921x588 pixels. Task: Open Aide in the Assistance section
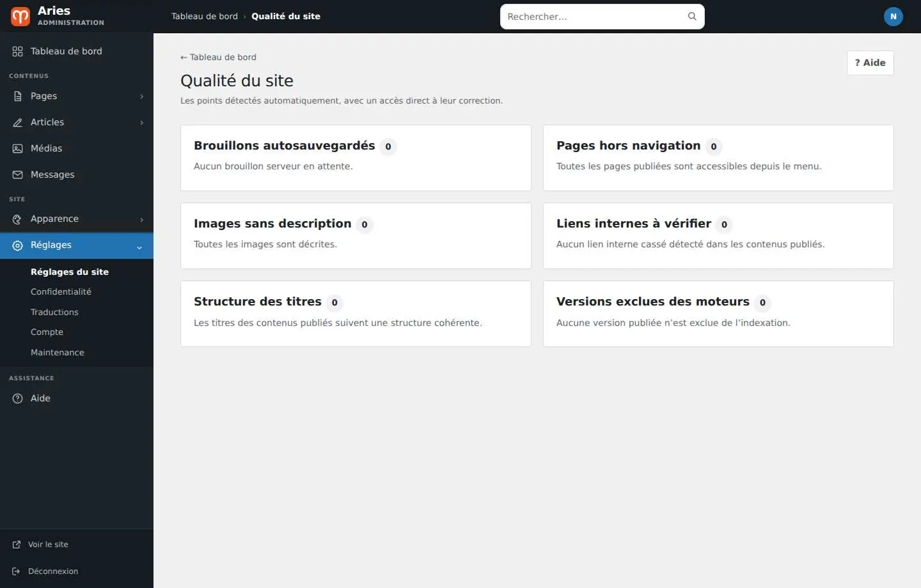click(77, 398)
